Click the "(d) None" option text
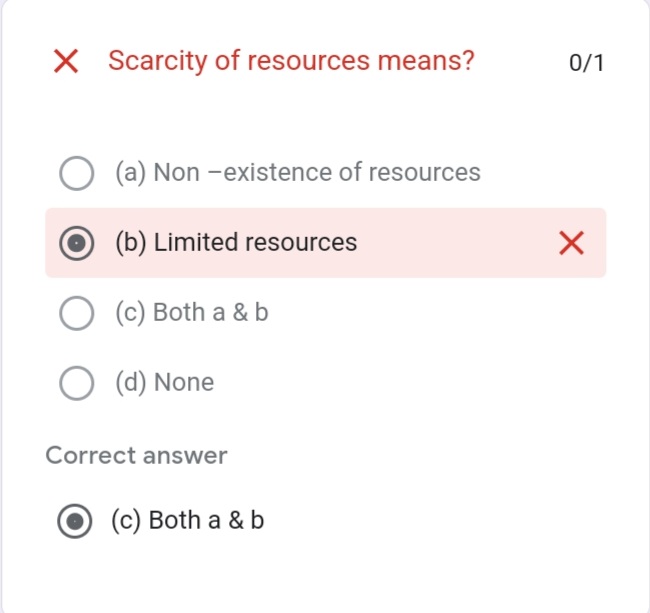This screenshot has height=613, width=650. (x=164, y=383)
